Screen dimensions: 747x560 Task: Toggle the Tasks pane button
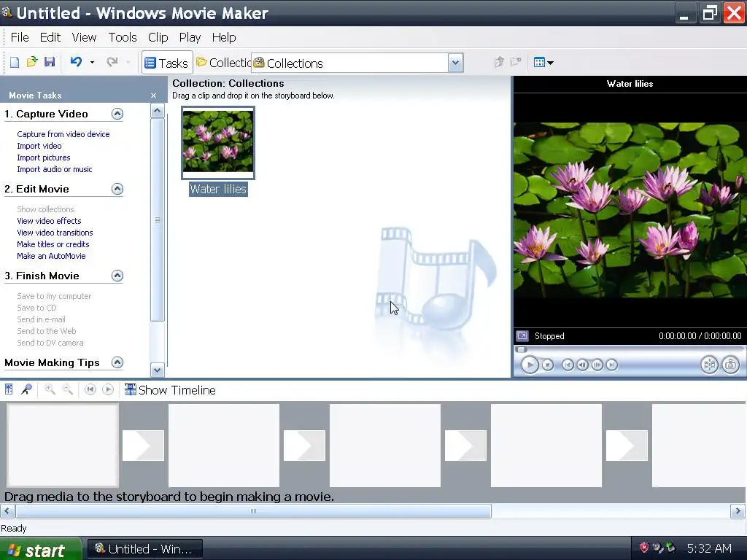click(x=167, y=63)
